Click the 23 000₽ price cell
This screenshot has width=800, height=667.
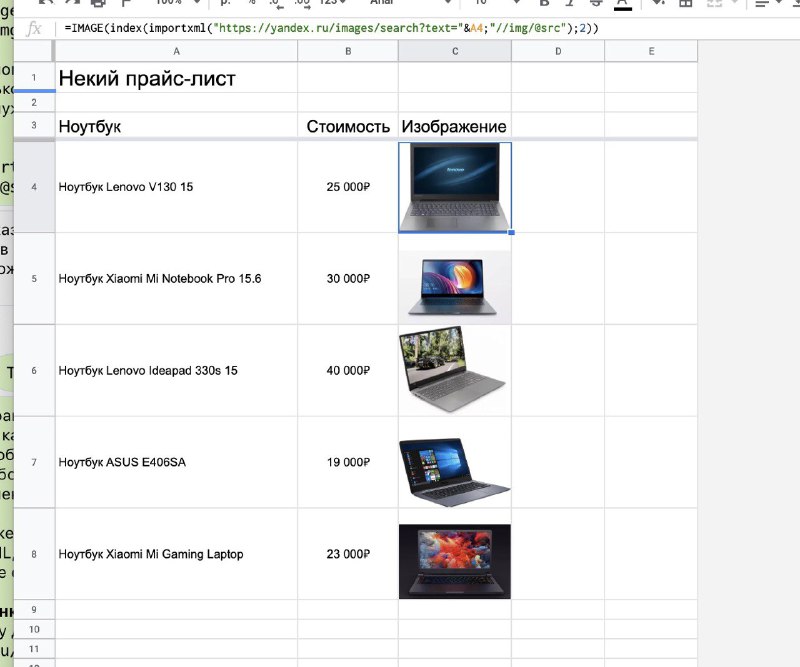pos(348,554)
